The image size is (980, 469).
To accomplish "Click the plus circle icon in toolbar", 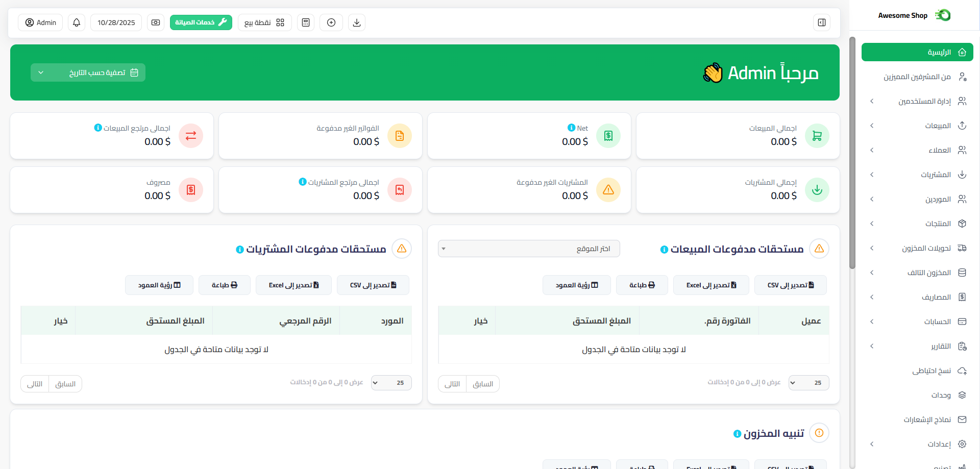I will tap(331, 22).
